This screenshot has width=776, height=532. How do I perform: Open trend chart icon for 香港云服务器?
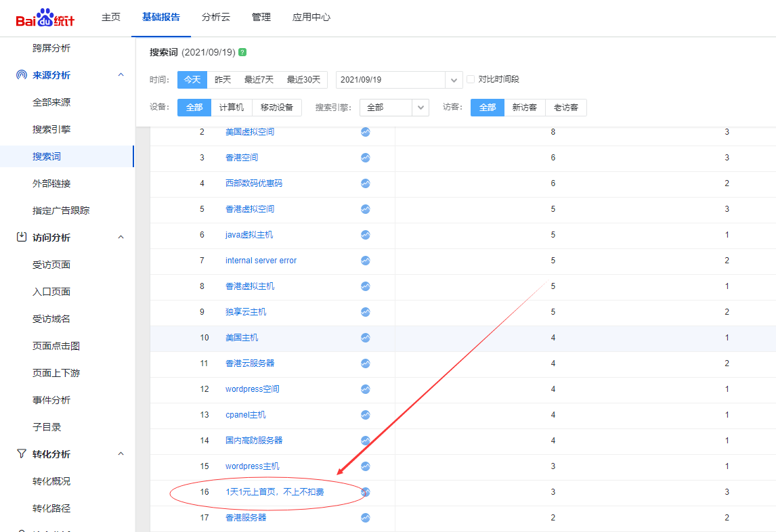(x=365, y=363)
